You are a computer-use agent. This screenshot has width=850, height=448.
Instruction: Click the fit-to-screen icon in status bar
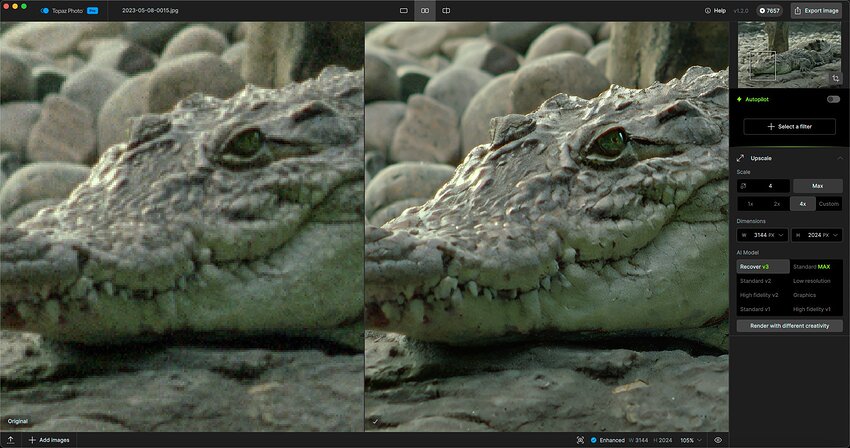click(x=580, y=440)
